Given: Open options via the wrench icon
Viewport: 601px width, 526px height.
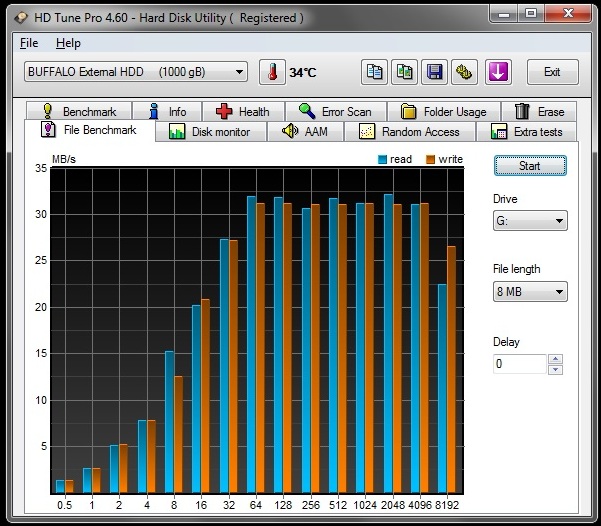Looking at the screenshot, I should pyautogui.click(x=464, y=72).
